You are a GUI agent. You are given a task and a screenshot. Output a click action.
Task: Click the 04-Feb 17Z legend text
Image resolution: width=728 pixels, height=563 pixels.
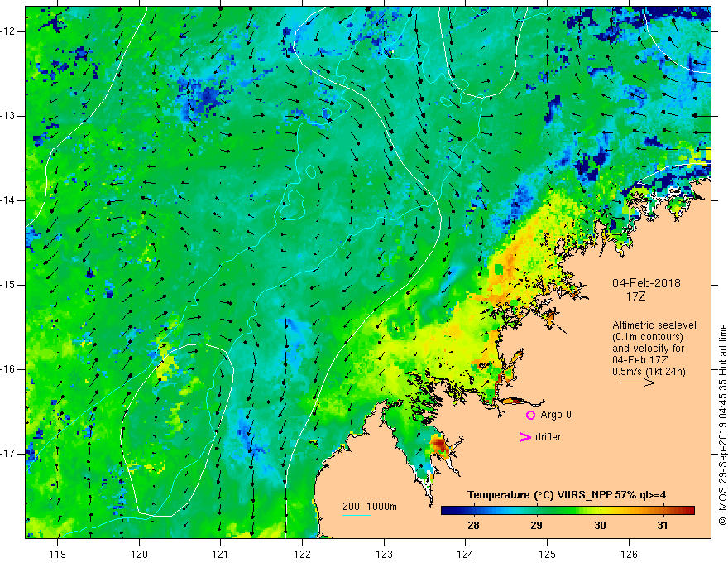642,360
